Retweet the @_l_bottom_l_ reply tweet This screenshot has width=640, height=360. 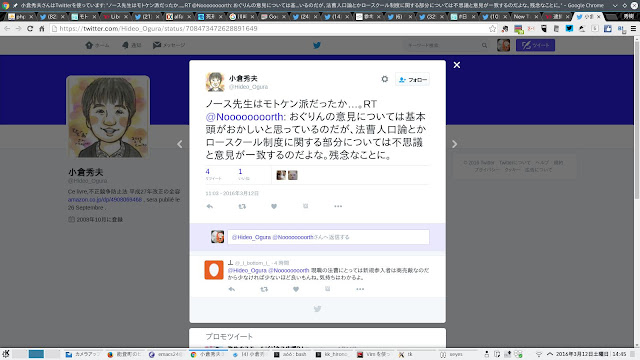(264, 289)
